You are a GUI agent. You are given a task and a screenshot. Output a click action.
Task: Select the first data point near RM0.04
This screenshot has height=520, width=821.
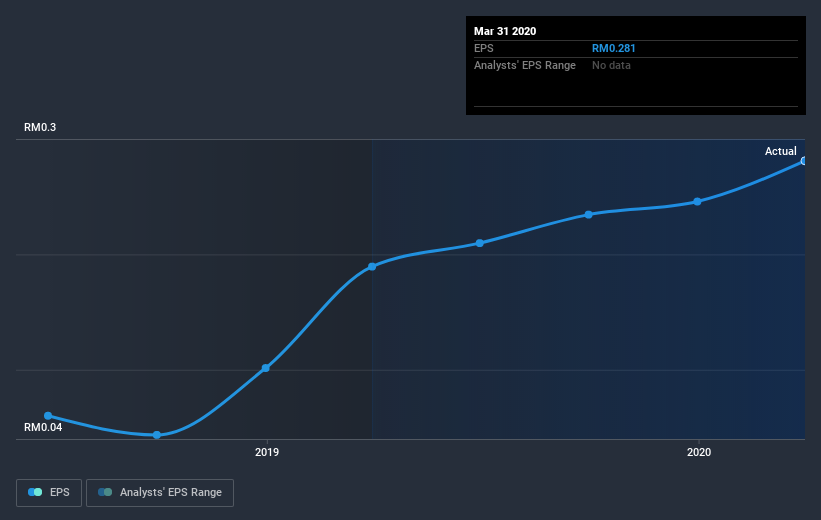(48, 416)
